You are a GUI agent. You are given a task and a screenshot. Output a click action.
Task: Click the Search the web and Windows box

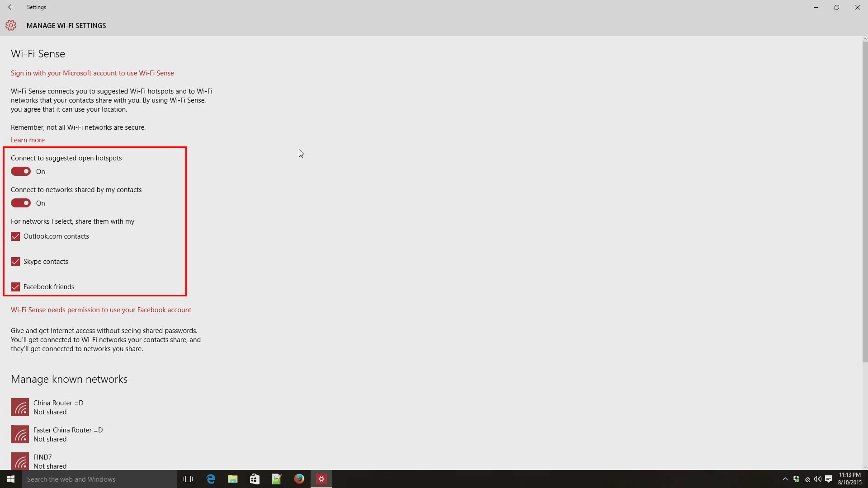pos(99,479)
